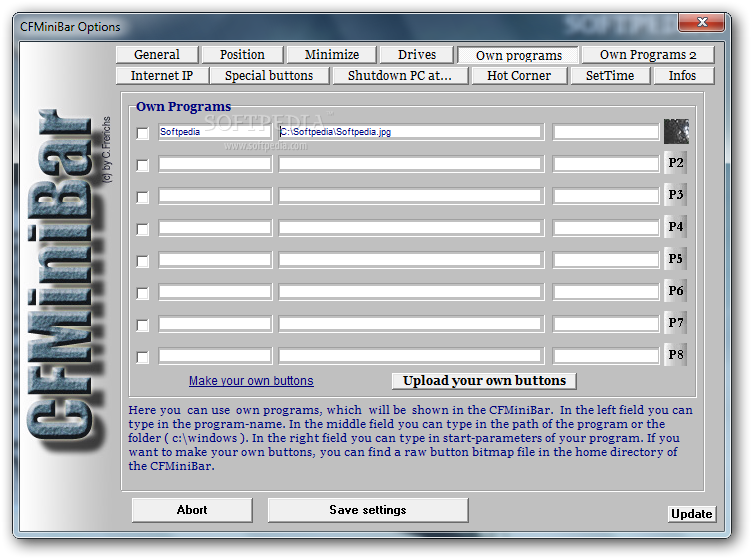Enable the checkbox in the P4 row
This screenshot has width=752, height=559.
pyautogui.click(x=142, y=229)
